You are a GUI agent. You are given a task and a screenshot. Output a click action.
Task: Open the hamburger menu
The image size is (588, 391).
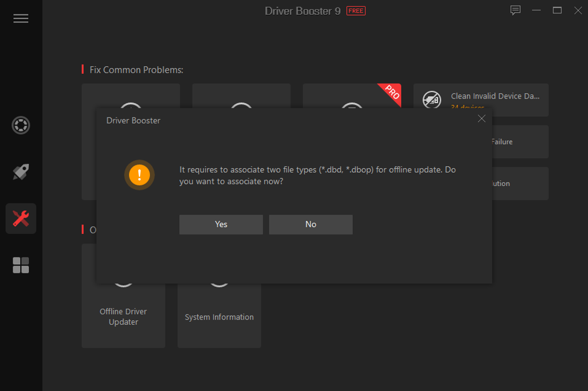(21, 18)
